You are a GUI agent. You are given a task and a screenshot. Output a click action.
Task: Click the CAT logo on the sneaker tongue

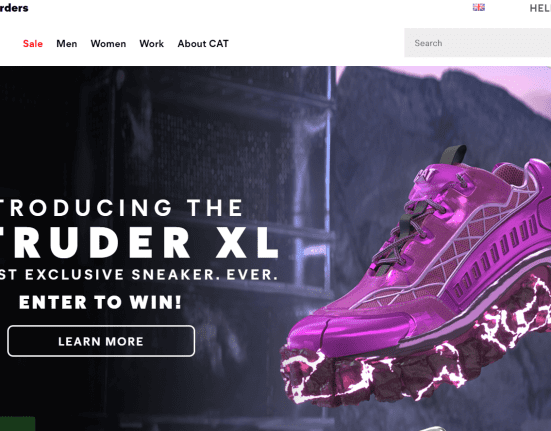coord(426,175)
